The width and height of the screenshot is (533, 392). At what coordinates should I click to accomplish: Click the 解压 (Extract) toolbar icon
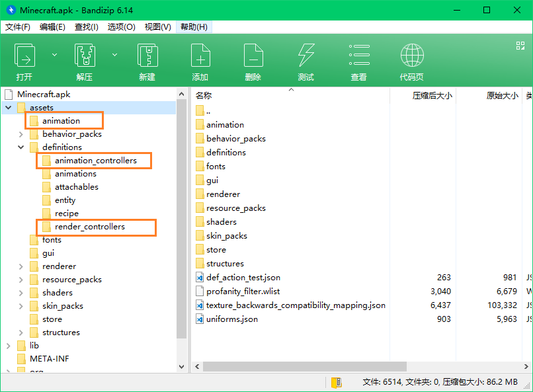(x=85, y=56)
